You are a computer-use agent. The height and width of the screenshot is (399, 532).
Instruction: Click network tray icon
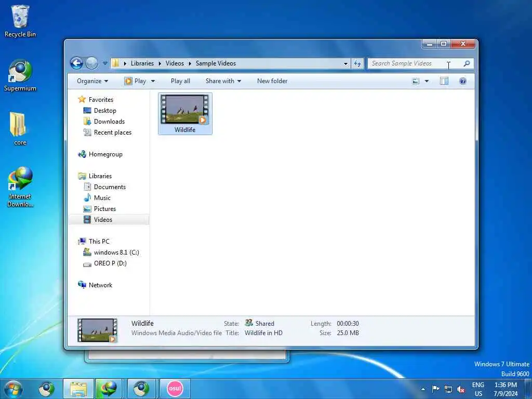448,389
